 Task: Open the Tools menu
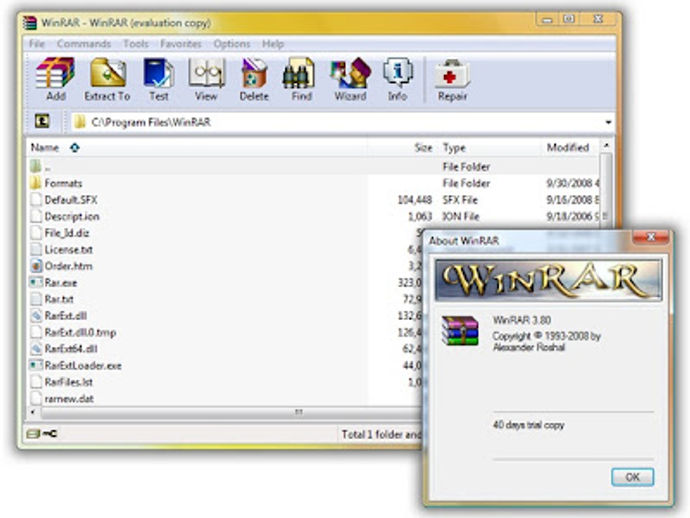click(136, 44)
